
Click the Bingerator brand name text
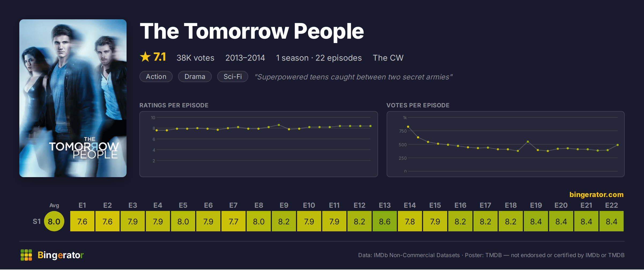click(x=61, y=255)
